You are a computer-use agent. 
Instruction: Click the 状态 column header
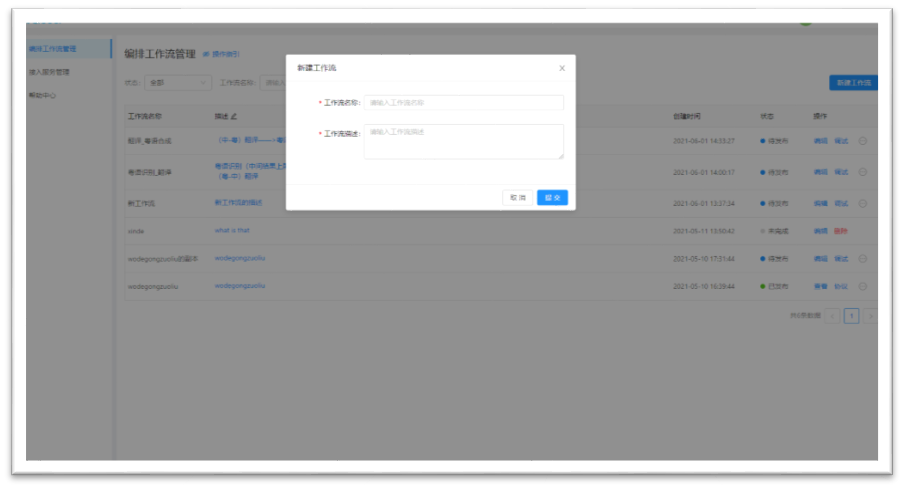pos(767,116)
